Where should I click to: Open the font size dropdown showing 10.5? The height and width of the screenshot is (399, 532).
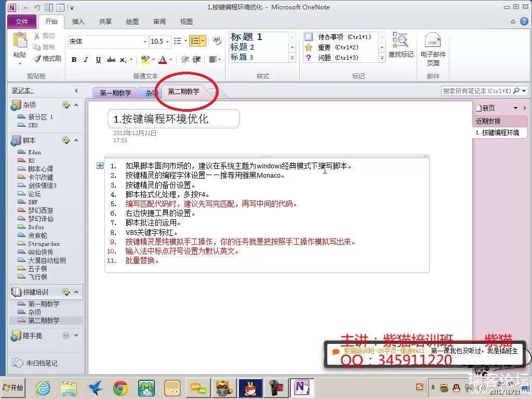pyautogui.click(x=167, y=42)
